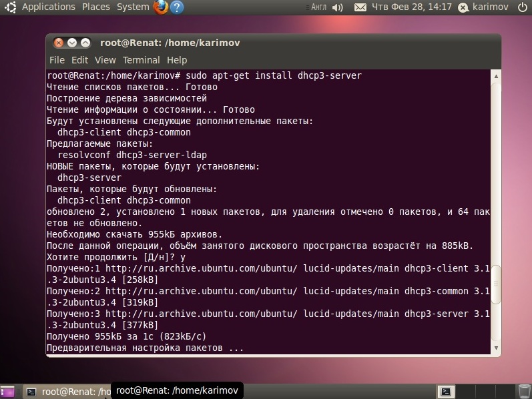
Task: Click the terminal scrollbar down arrow
Action: (496, 348)
